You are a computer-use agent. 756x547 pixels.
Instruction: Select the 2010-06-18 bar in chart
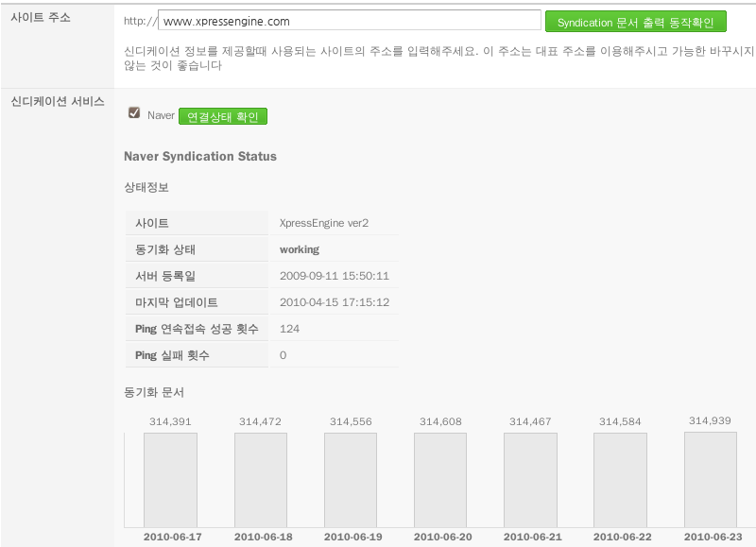point(260,479)
